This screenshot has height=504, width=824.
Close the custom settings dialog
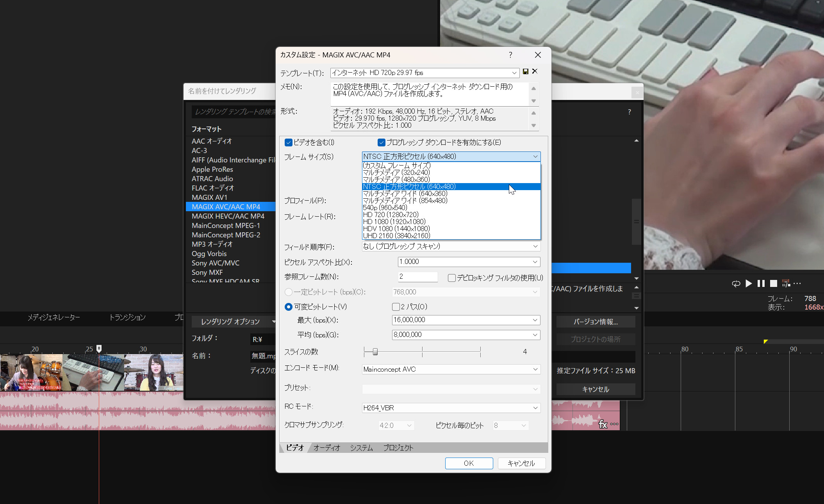[538, 55]
